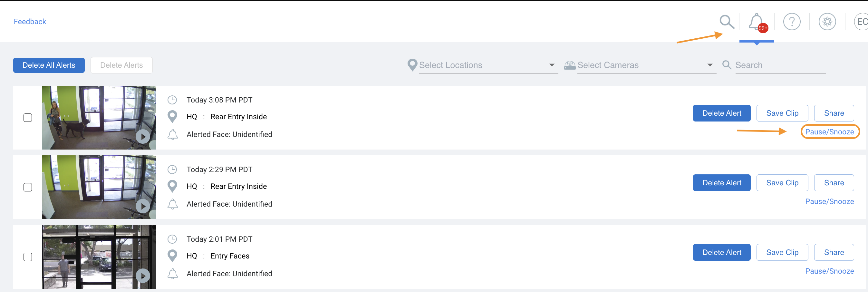The width and height of the screenshot is (868, 292).
Task: Share the 2:01 PM Entry Faces alert
Action: 834,253
